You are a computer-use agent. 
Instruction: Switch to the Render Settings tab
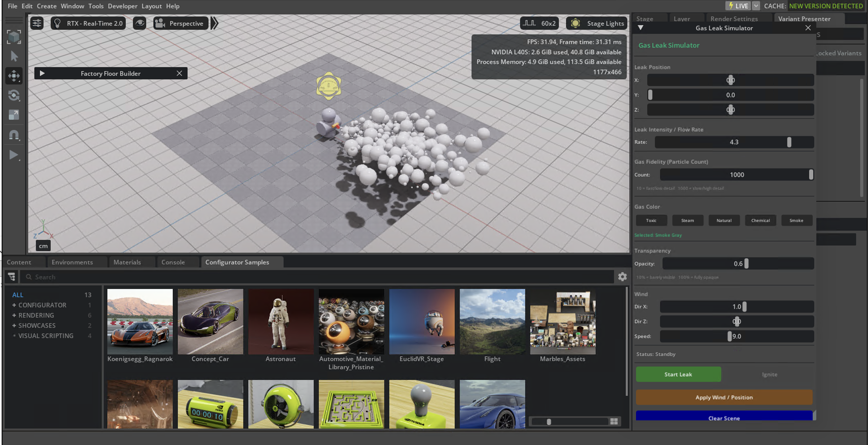click(734, 19)
